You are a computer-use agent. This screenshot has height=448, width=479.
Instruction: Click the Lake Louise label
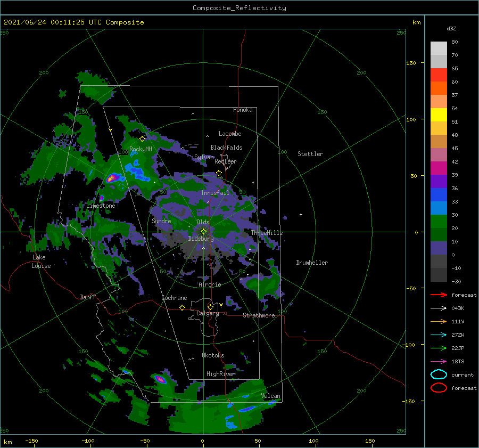41,262
